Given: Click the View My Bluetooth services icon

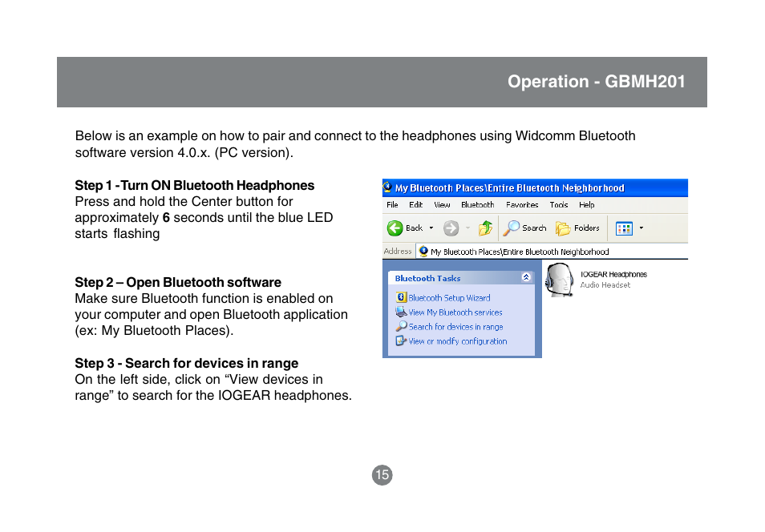Looking at the screenshot, I should pos(401,312).
